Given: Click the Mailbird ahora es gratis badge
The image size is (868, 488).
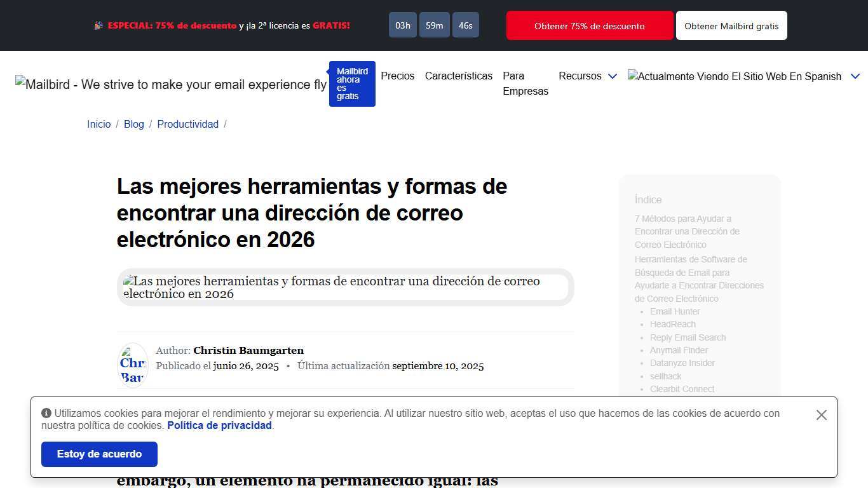Looking at the screenshot, I should [352, 84].
